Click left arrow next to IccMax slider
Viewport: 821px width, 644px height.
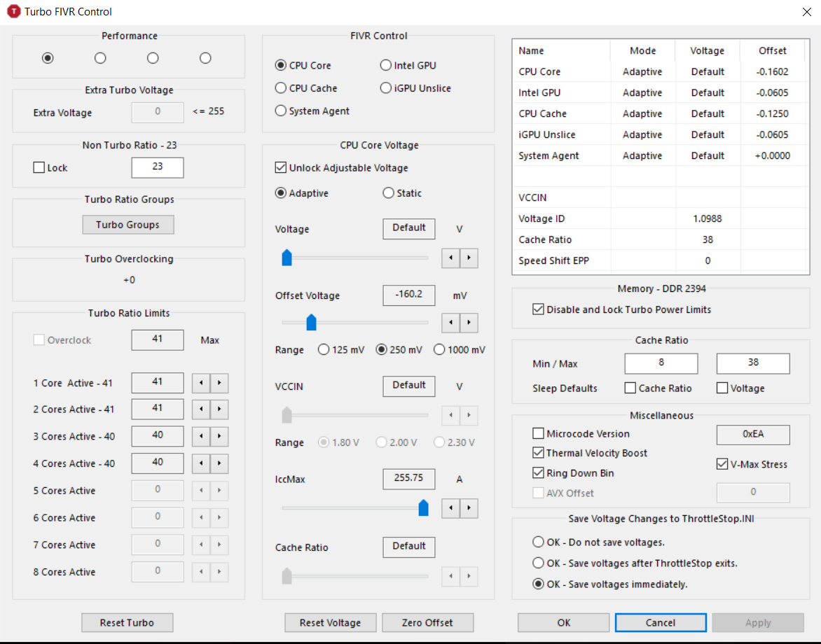[451, 508]
